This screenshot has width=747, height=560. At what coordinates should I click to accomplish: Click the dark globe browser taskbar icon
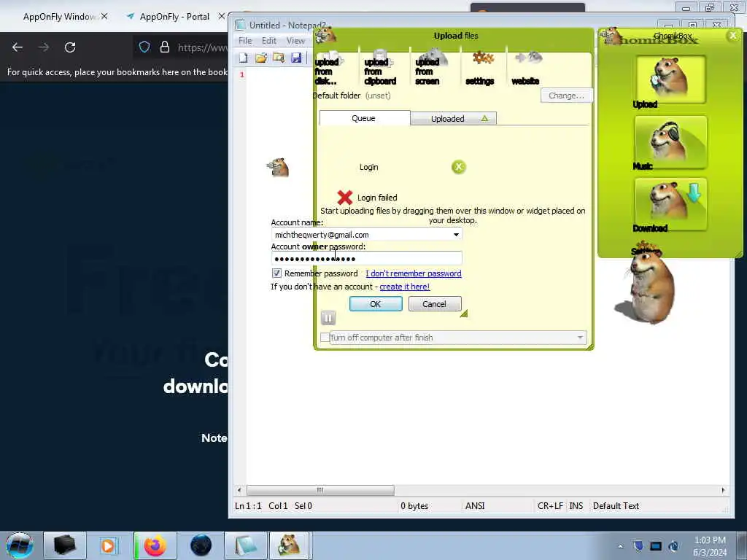(201, 545)
